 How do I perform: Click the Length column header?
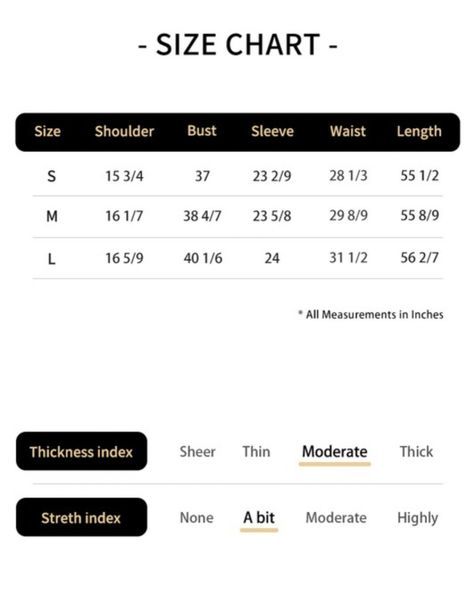point(419,132)
